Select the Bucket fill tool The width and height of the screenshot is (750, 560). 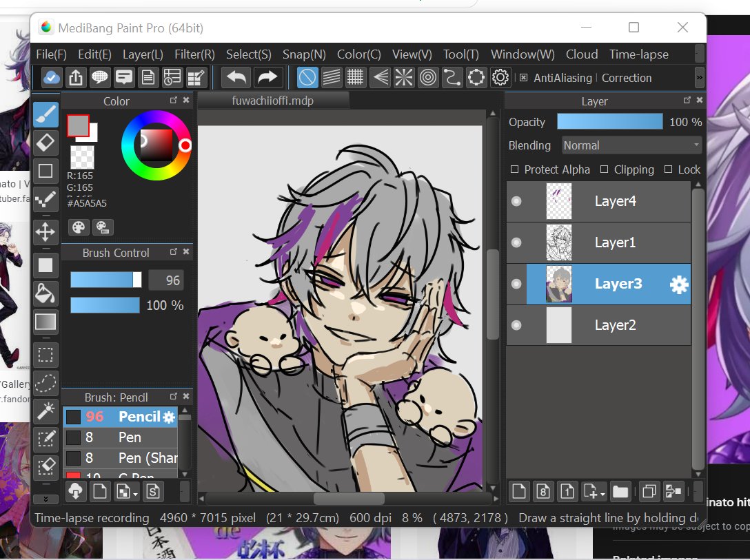pos(46,293)
